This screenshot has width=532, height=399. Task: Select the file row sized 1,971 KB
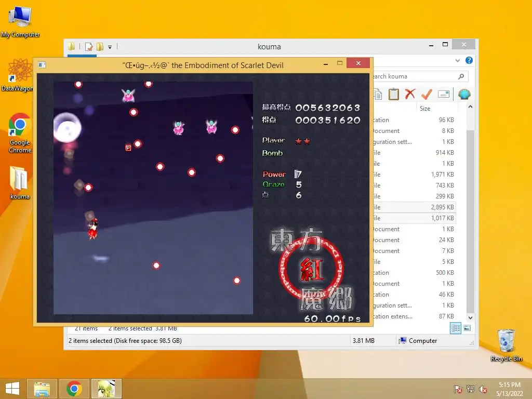pyautogui.click(x=414, y=175)
